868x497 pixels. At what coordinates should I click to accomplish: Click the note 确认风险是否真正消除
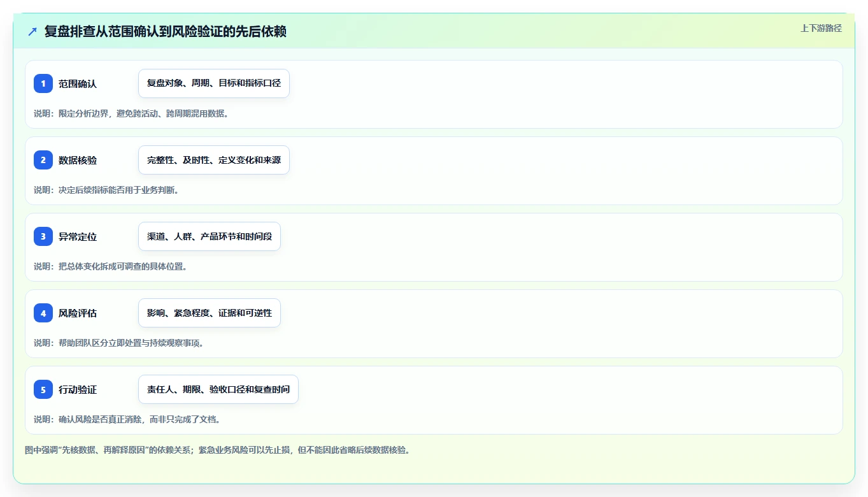(x=127, y=419)
